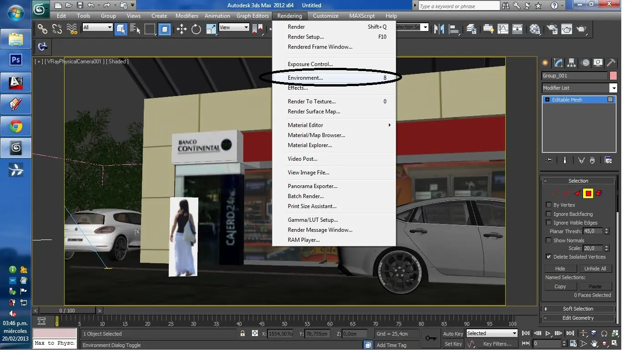The width and height of the screenshot is (644, 357).
Task: Click the Group_001 object color swatch
Action: [x=614, y=76]
